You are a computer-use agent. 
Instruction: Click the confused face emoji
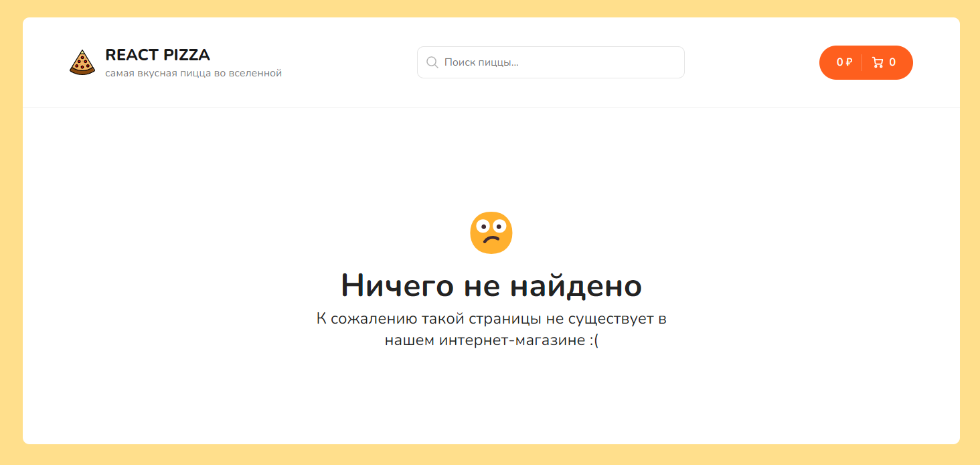point(491,233)
